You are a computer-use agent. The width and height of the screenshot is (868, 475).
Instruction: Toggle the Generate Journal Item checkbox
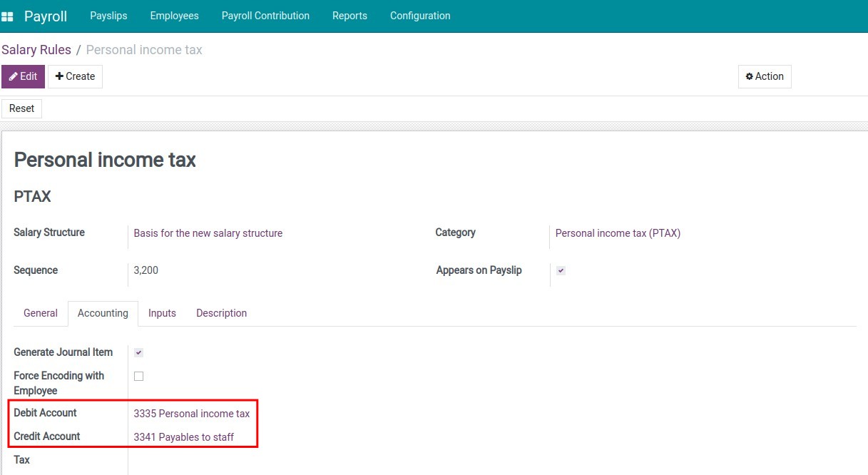[x=138, y=352]
